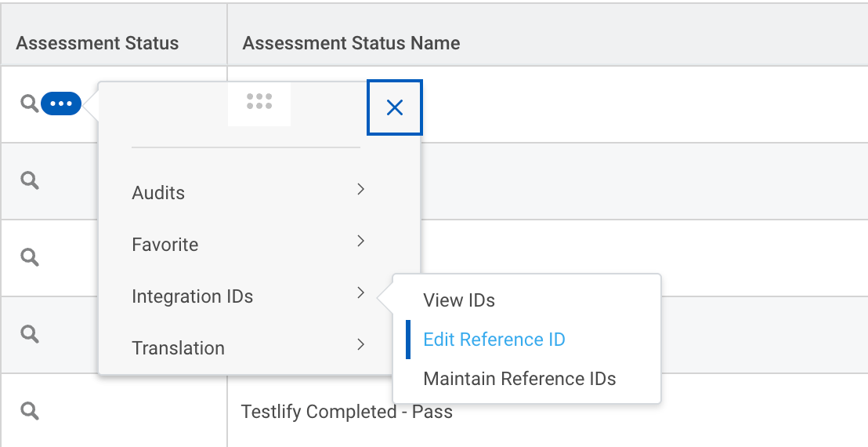868x447 pixels.
Task: Expand the Audits submenu arrow
Action: pyautogui.click(x=360, y=189)
